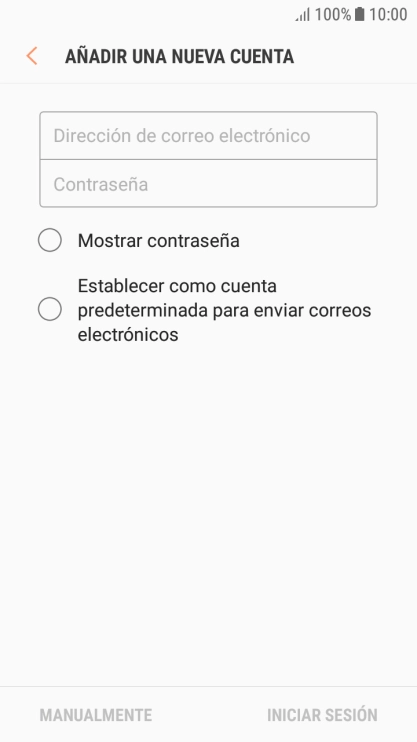The height and width of the screenshot is (742, 417).
Task: Tap the 'electrónicos' text line
Action: pyautogui.click(x=128, y=334)
